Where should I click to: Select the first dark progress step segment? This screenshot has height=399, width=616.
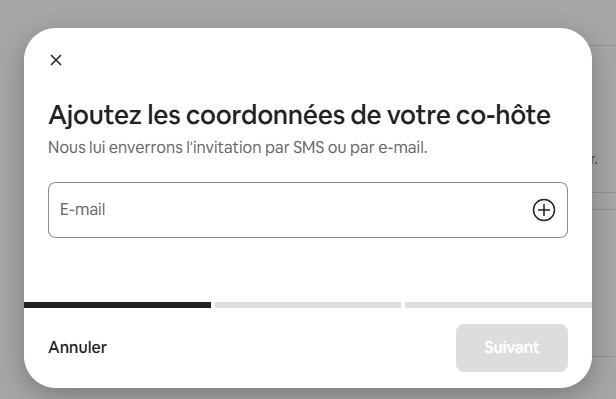[117, 305]
